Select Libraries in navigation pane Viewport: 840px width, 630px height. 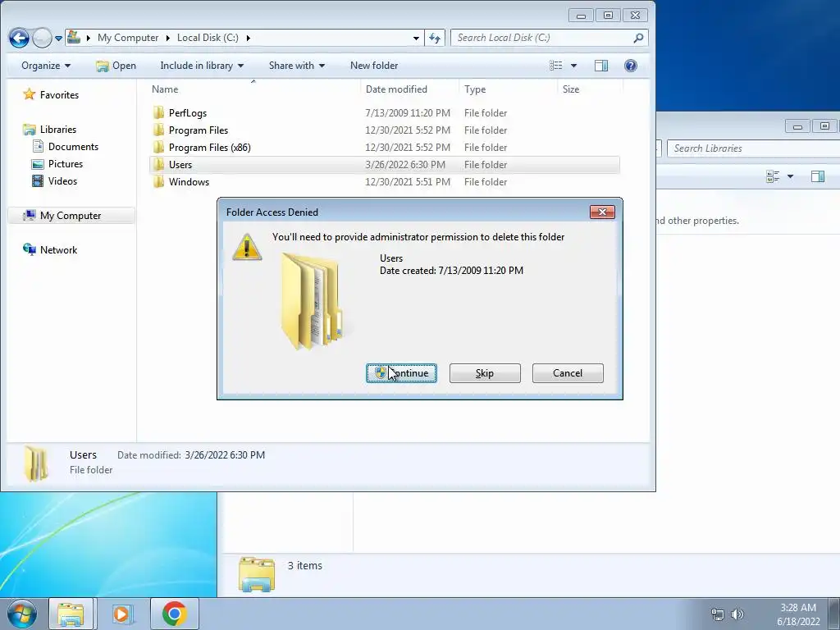(50, 129)
